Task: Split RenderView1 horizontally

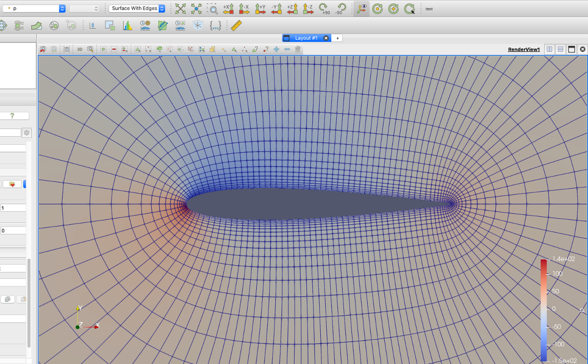Action: 549,49
